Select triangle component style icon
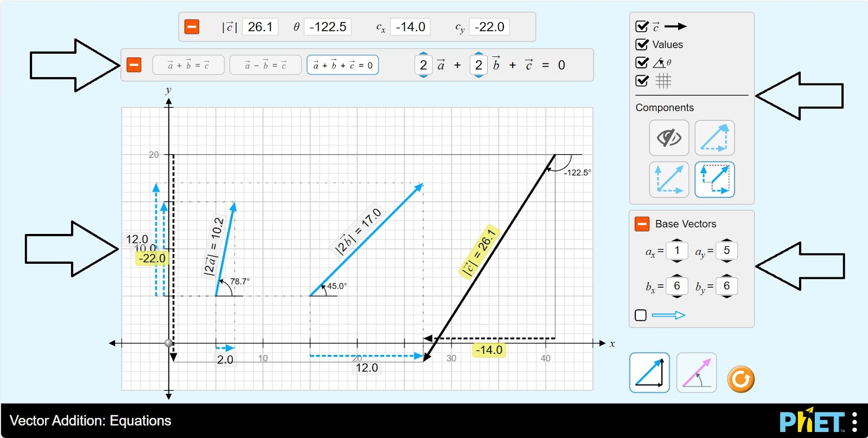Image resolution: width=868 pixels, height=438 pixels. (x=714, y=138)
